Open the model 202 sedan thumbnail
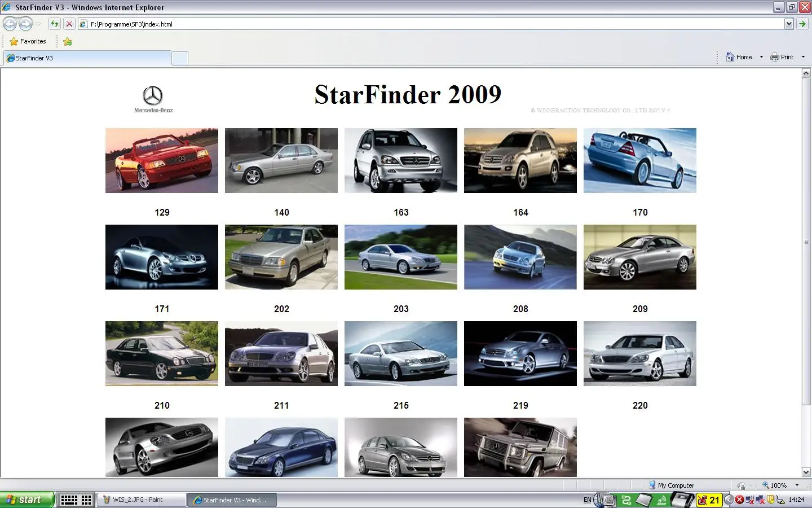Image resolution: width=812 pixels, height=508 pixels. click(x=281, y=257)
